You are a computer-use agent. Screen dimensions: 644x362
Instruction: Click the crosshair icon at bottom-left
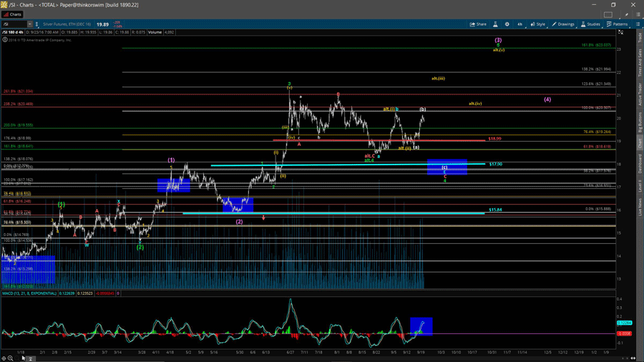click(4, 358)
